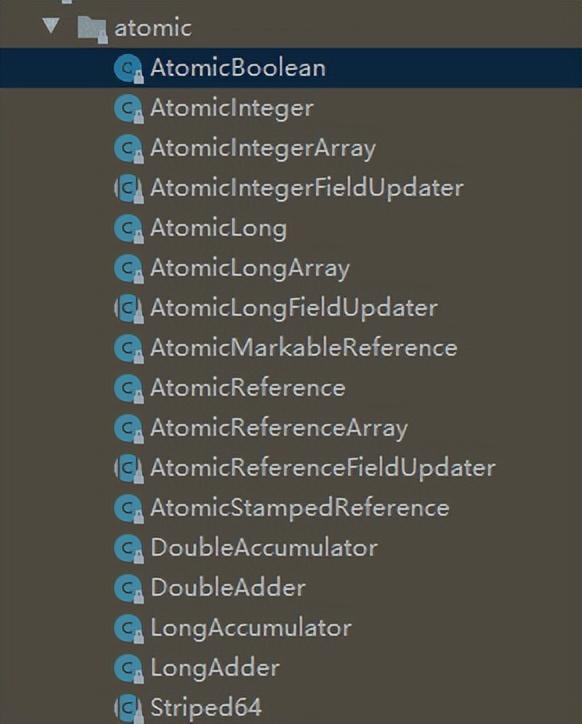Click the AtomicLongFieldUpdater abstract class icon

coord(128,308)
